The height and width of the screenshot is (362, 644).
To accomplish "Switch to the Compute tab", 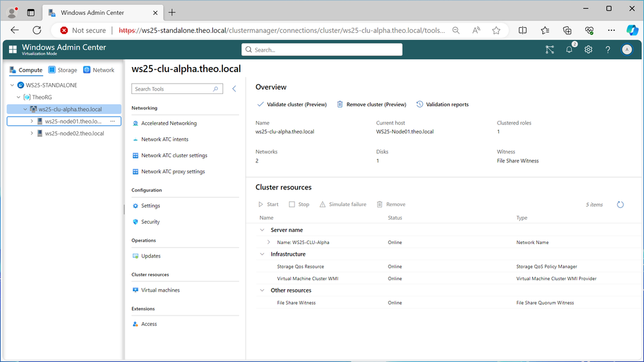I will [26, 70].
